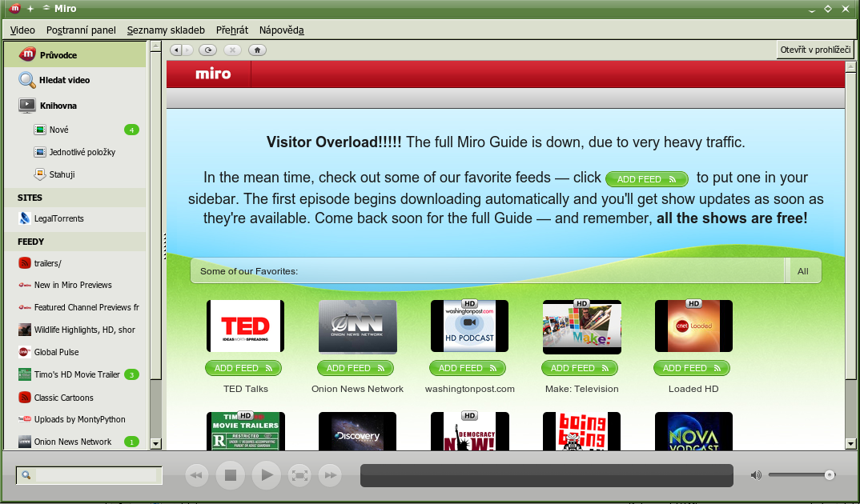Select the Global Pulse feed
Image resolution: width=860 pixels, height=504 pixels.
pyautogui.click(x=75, y=352)
